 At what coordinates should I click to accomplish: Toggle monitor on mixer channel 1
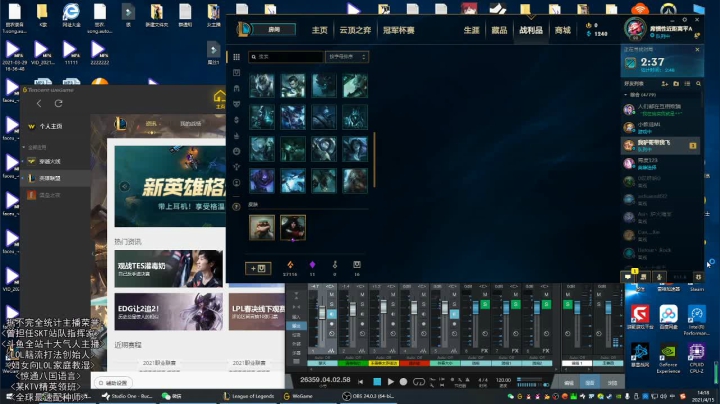pos(332,314)
